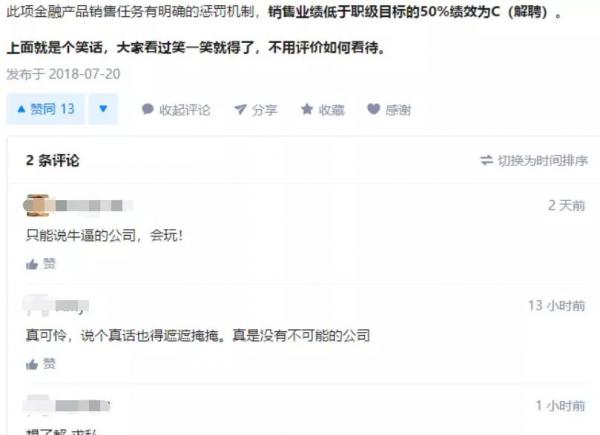
Task: Click the swap arrows sort icon
Action: point(487,160)
